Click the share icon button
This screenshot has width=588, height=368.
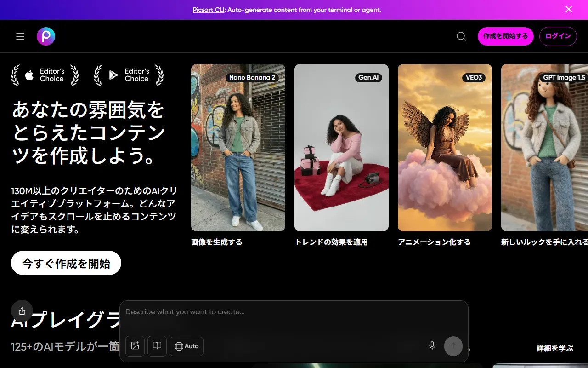22,311
